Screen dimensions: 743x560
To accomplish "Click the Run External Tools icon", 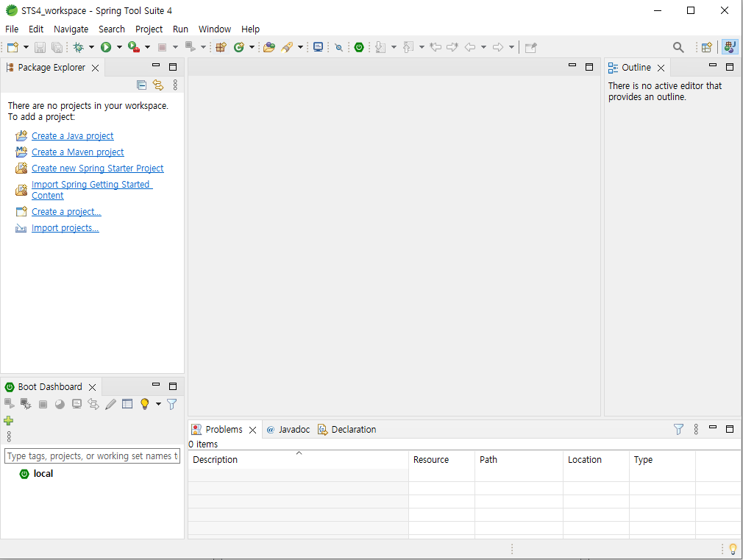I will pyautogui.click(x=134, y=47).
